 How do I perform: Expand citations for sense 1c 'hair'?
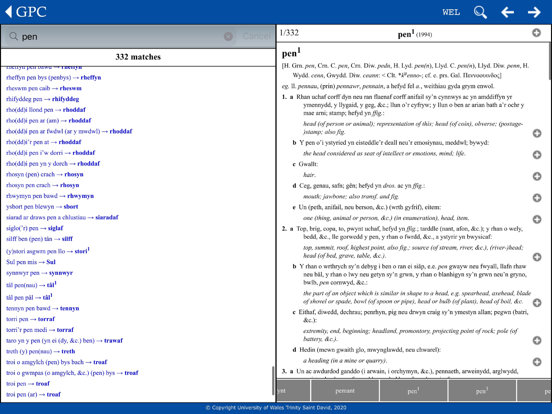tap(537, 176)
